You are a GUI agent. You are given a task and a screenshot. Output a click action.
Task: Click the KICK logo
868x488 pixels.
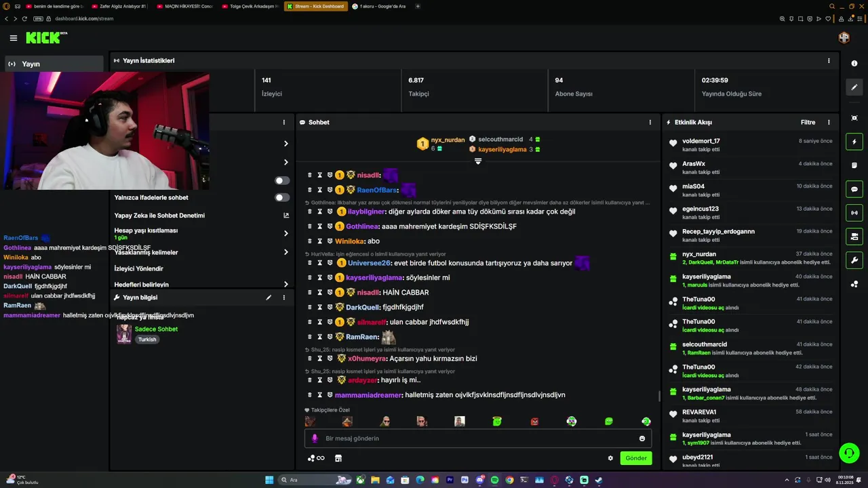pyautogui.click(x=47, y=38)
